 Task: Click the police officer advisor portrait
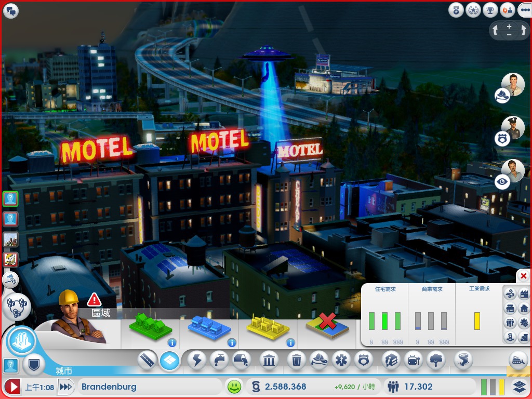click(x=513, y=128)
